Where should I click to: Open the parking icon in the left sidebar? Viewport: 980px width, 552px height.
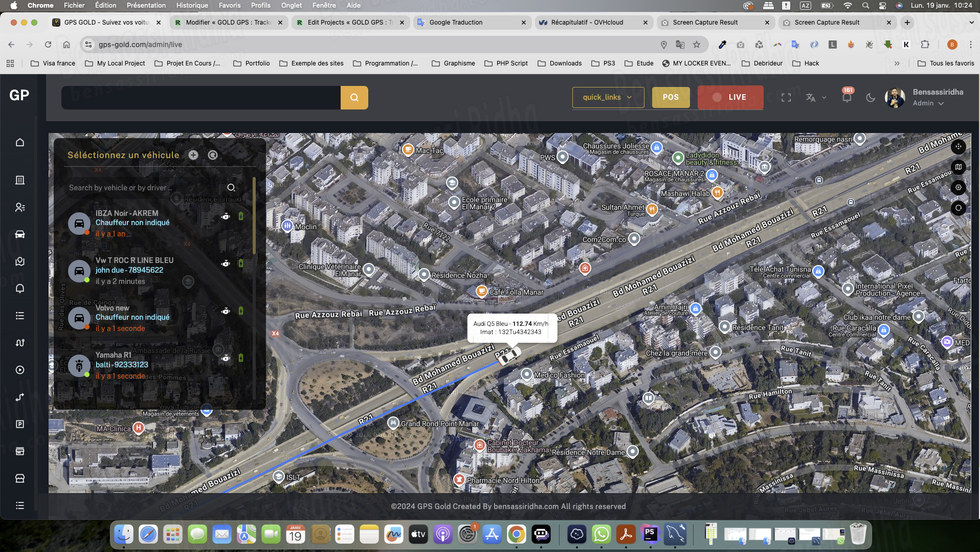pyautogui.click(x=20, y=424)
